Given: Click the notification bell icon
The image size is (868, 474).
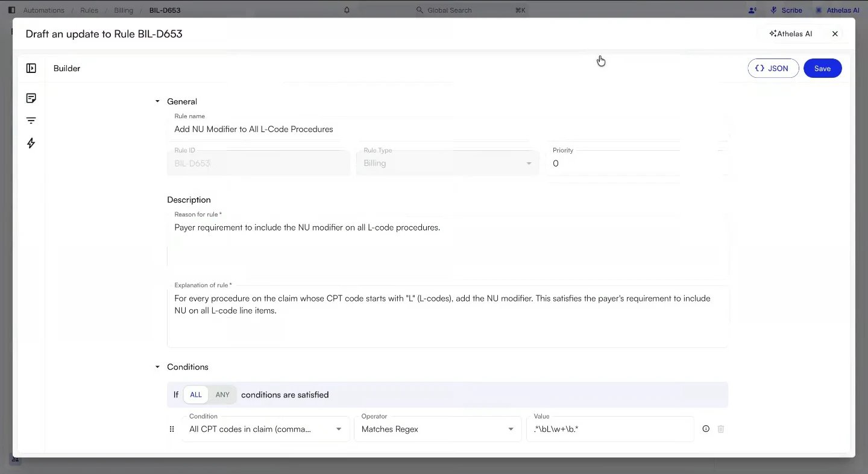Looking at the screenshot, I should pyautogui.click(x=347, y=10).
